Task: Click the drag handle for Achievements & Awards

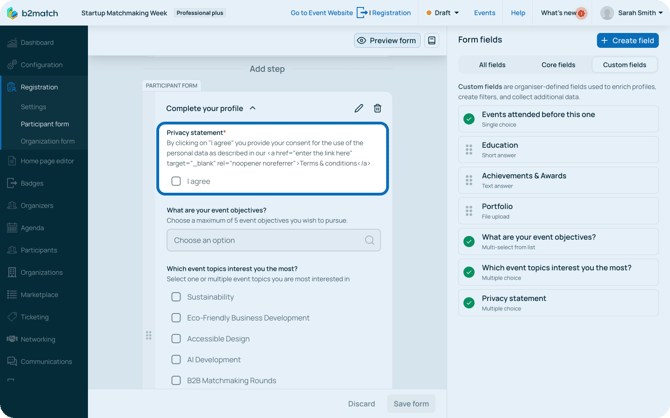Action: [468, 181]
